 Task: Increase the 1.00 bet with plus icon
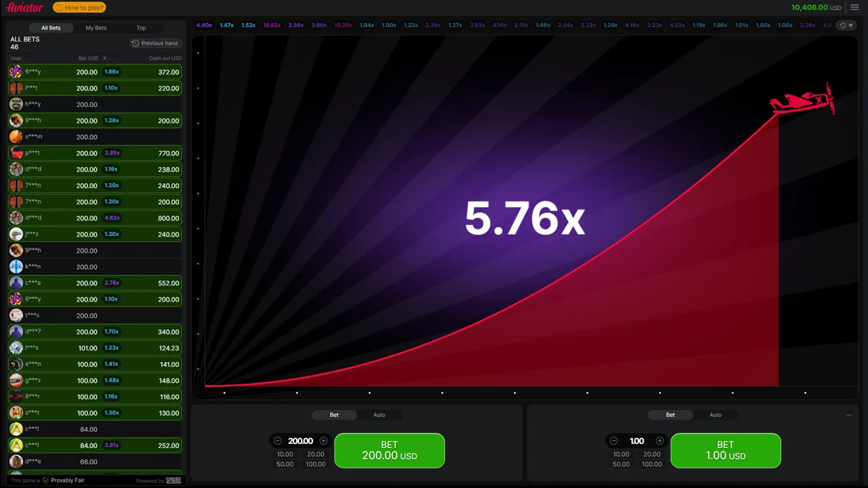(660, 441)
